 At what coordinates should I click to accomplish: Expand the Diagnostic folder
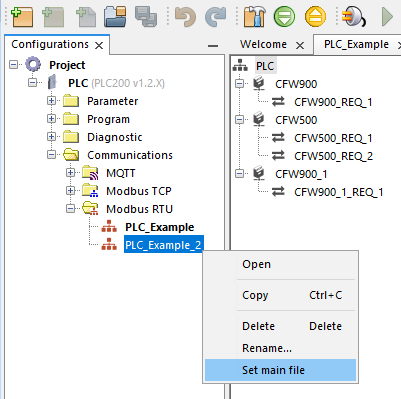pos(52,136)
